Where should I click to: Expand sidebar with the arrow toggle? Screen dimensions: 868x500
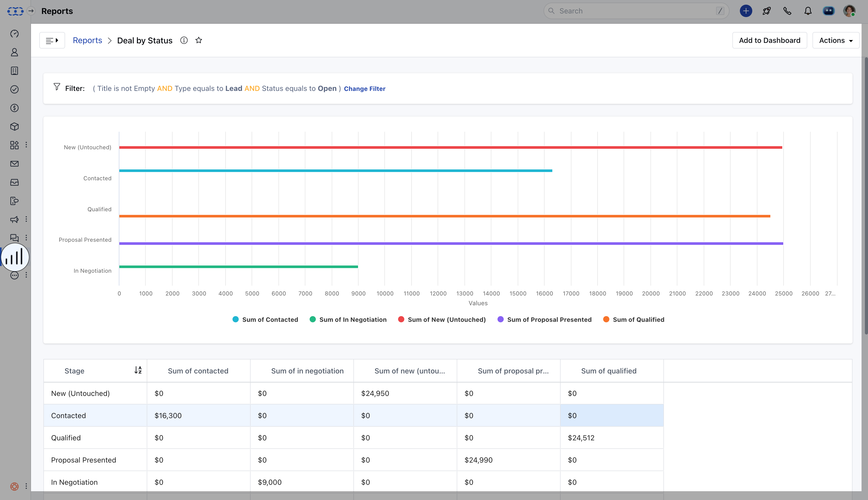click(31, 11)
